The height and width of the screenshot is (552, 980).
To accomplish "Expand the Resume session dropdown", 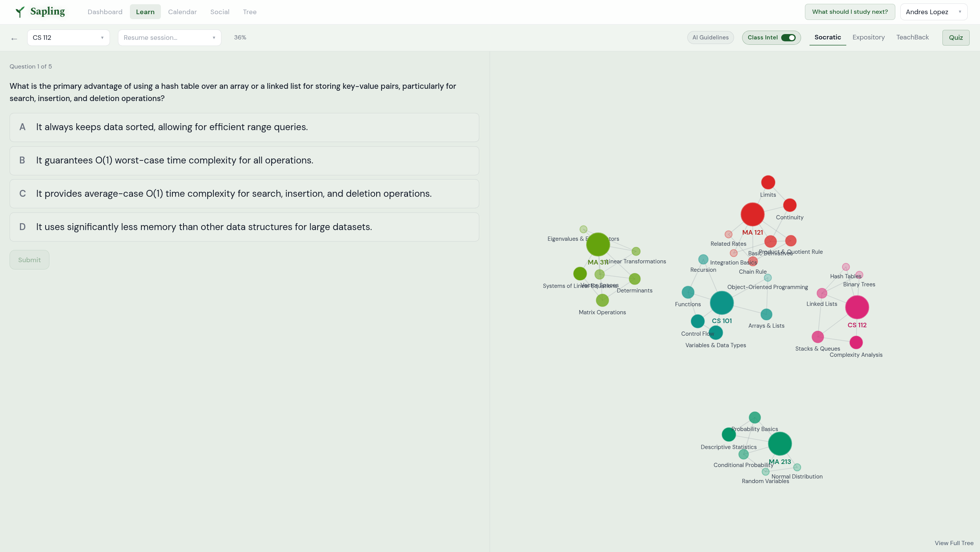I will [169, 38].
